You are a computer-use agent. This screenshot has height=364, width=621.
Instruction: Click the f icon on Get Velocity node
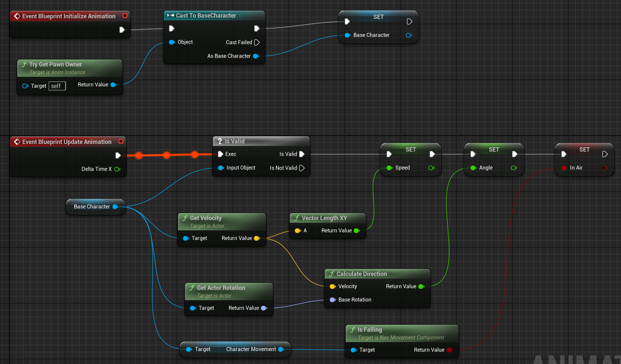point(185,218)
